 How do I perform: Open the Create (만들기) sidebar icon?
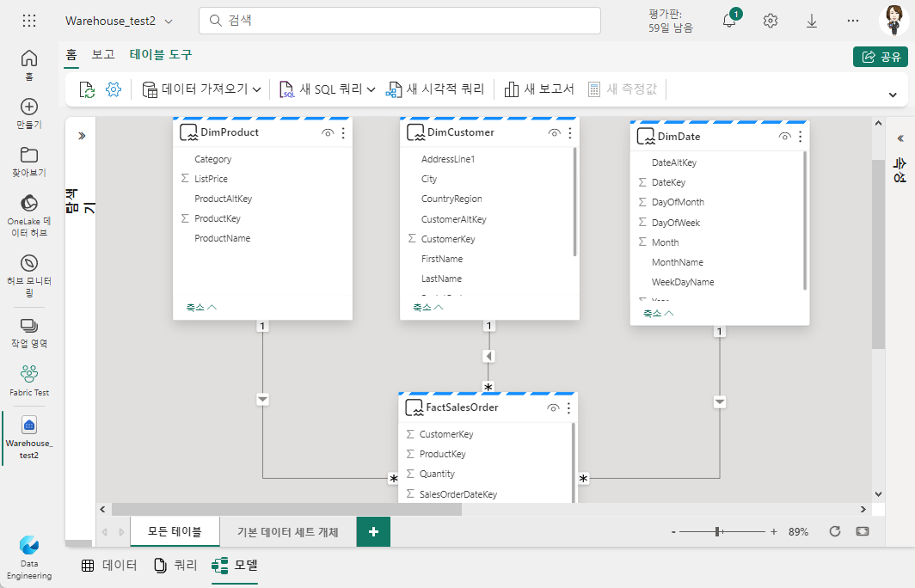(29, 113)
